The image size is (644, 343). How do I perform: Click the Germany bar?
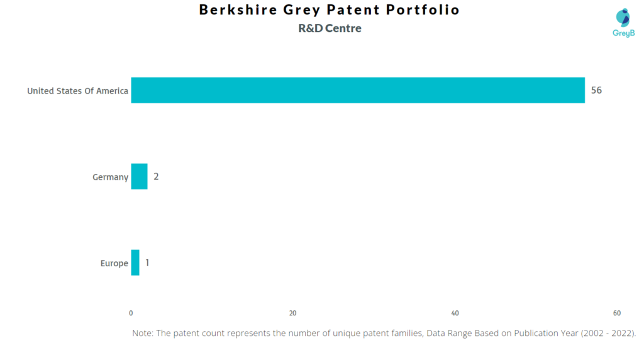(139, 177)
